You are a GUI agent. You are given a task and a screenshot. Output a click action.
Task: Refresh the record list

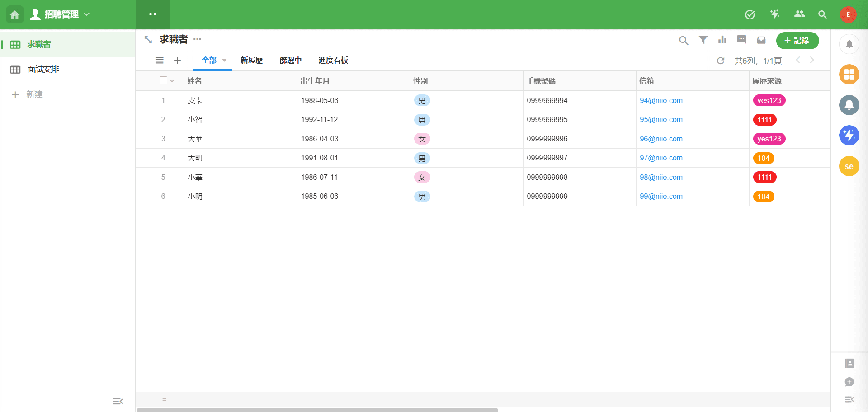(721, 61)
